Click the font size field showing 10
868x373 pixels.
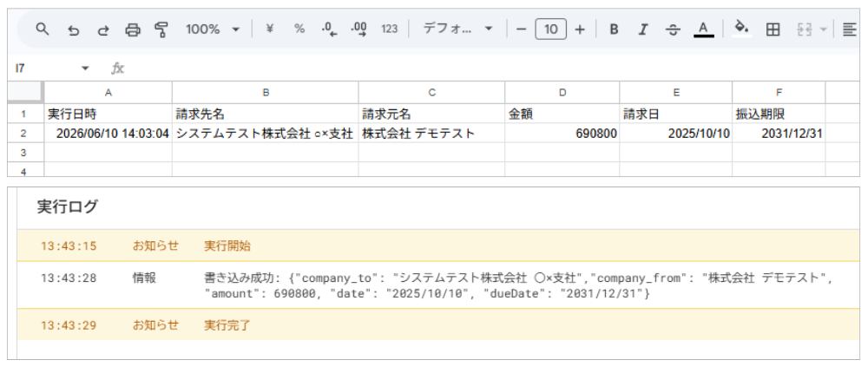pyautogui.click(x=551, y=29)
